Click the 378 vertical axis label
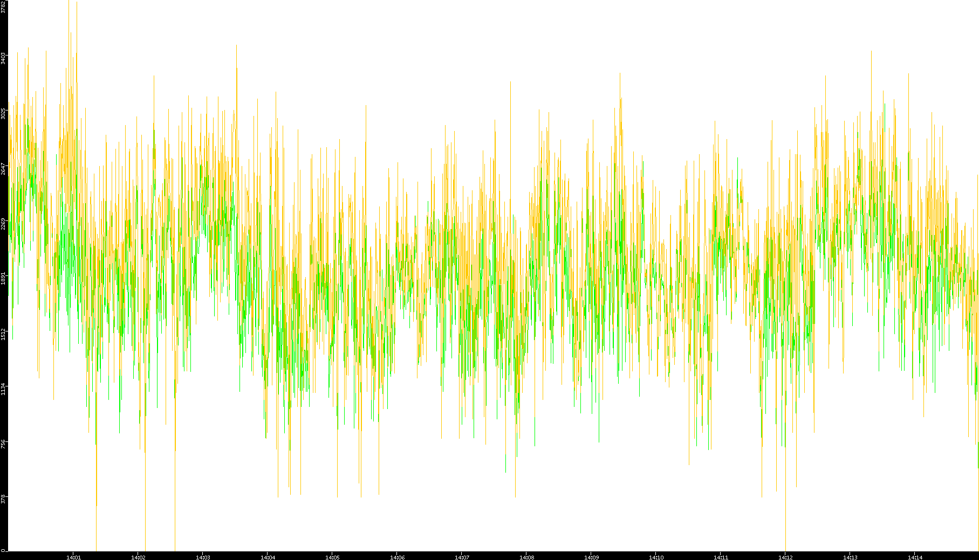979x560 pixels. pyautogui.click(x=3, y=498)
